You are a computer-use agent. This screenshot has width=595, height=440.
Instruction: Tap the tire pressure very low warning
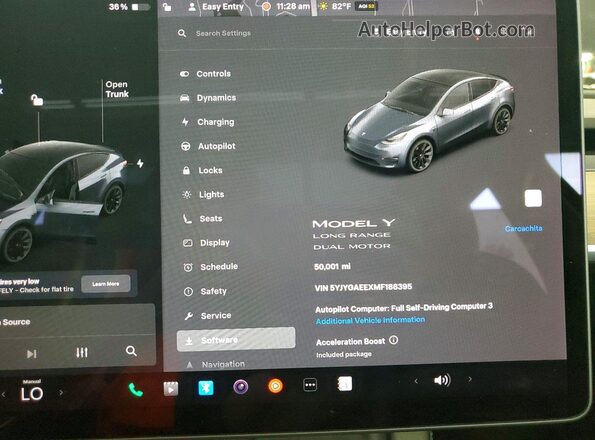pos(37,286)
